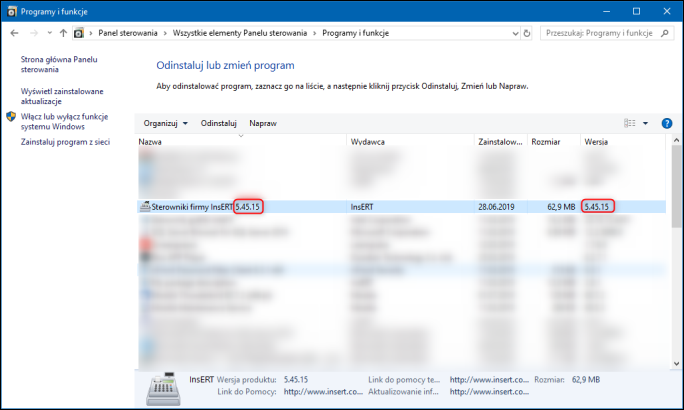The image size is (684, 410).
Task: Click the list scrollbar up arrow
Action: tap(676, 140)
